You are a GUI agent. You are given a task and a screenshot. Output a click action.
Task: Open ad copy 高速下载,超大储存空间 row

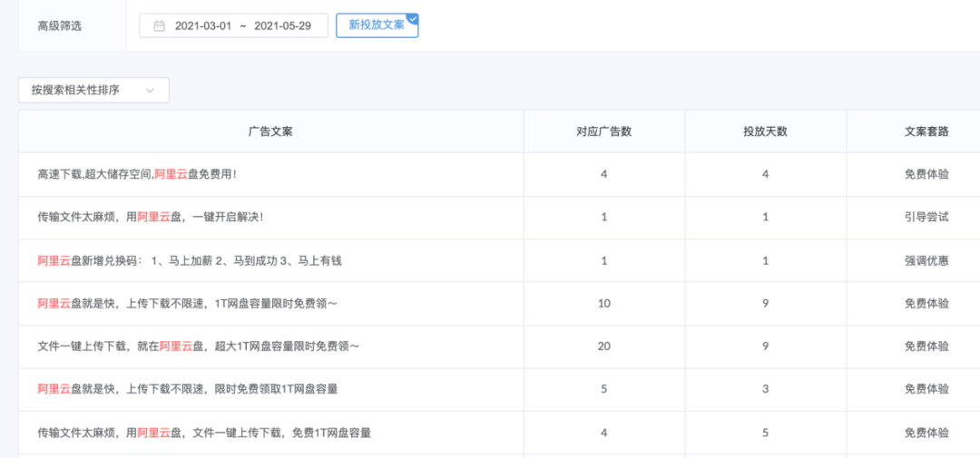point(137,174)
